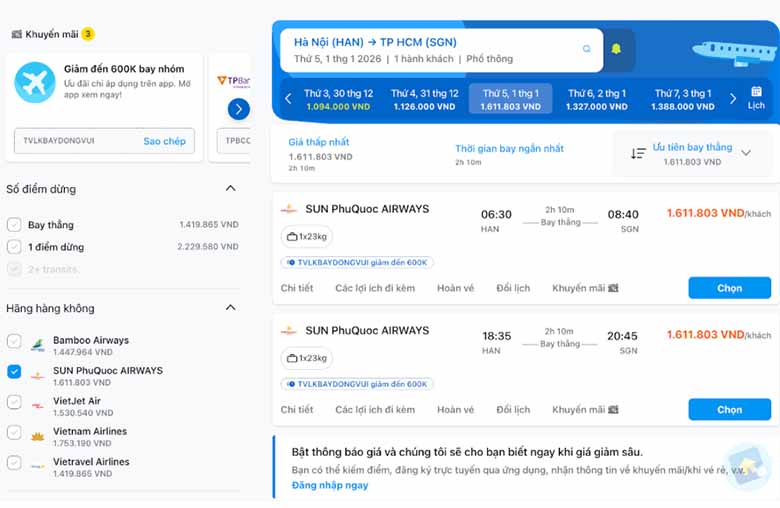Click price 1.611.803 VND/khách on 06:30 flight

719,213
